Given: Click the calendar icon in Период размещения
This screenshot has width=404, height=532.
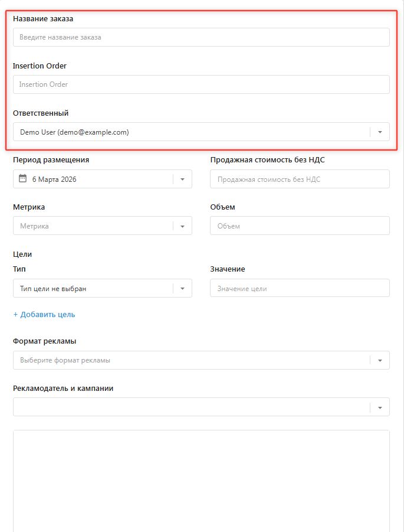Looking at the screenshot, I should click(23, 179).
